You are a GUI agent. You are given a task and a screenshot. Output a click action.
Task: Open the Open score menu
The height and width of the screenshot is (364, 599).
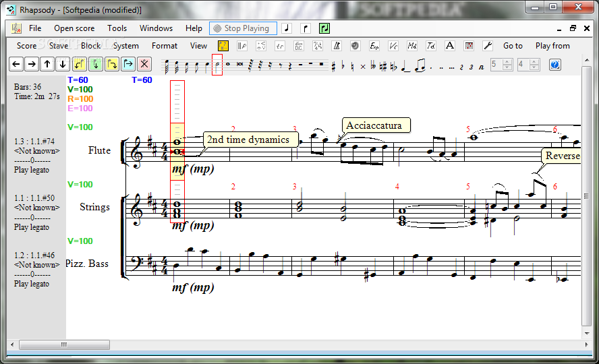pyautogui.click(x=74, y=28)
